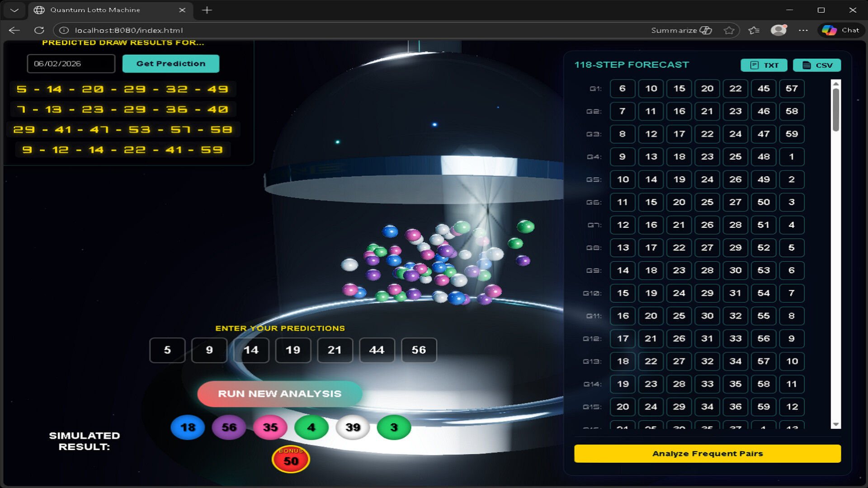Open the Copilot Chat panel
This screenshot has width=868, height=488.
pos(841,30)
